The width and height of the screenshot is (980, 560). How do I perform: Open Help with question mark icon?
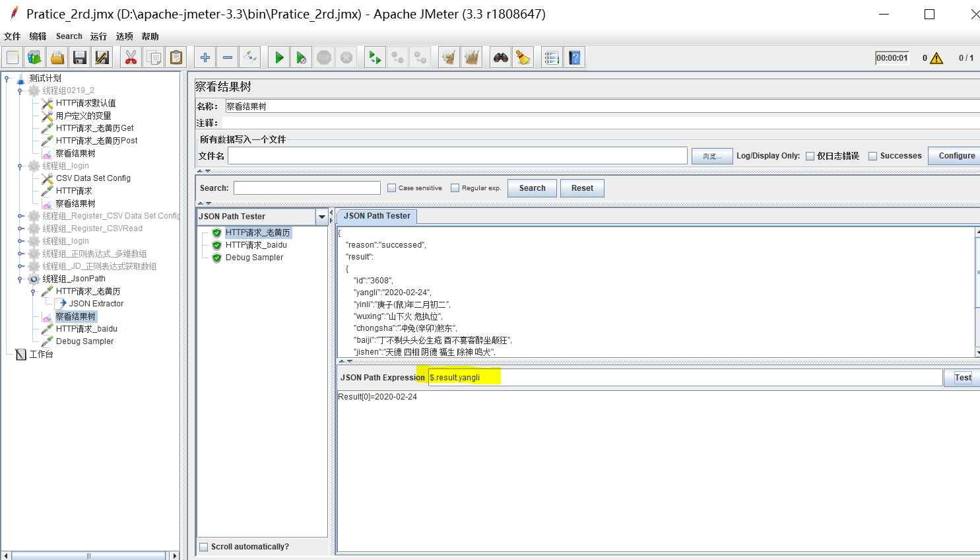[575, 58]
